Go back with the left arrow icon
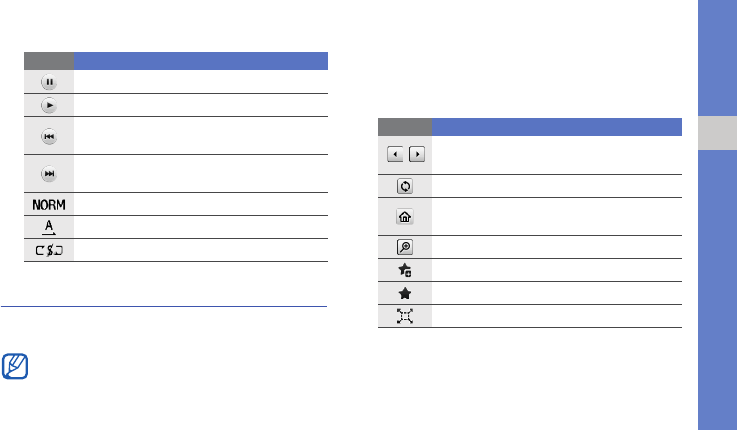This screenshot has width=737, height=430. click(x=396, y=155)
